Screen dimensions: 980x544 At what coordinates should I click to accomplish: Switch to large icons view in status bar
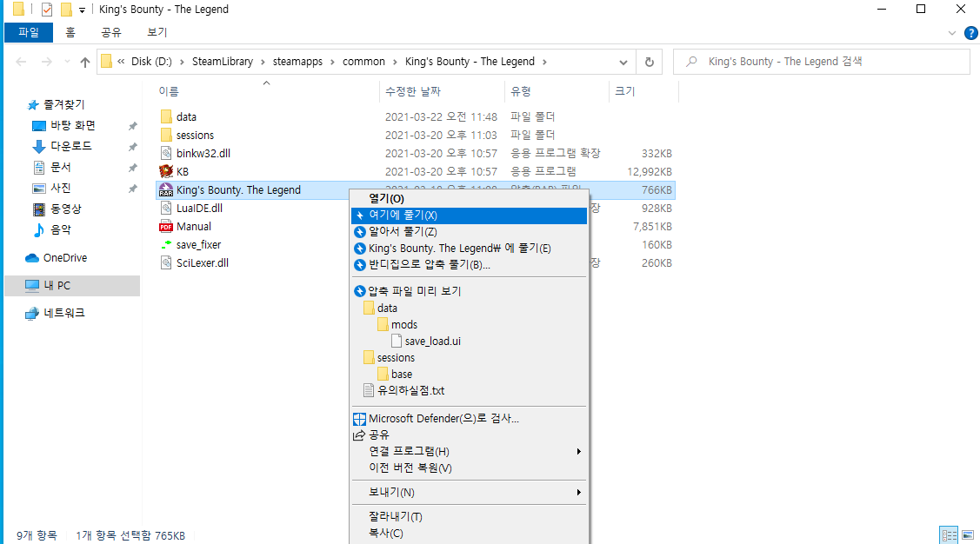tap(968, 535)
